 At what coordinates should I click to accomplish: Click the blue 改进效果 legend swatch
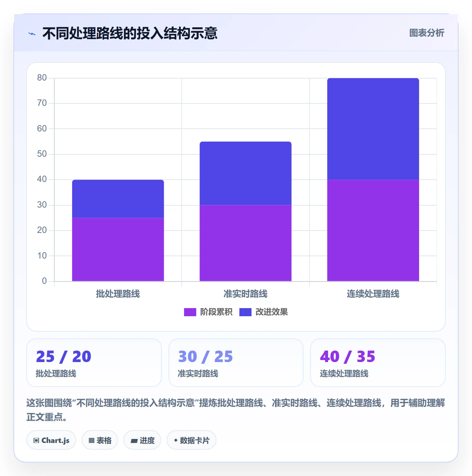(245, 312)
